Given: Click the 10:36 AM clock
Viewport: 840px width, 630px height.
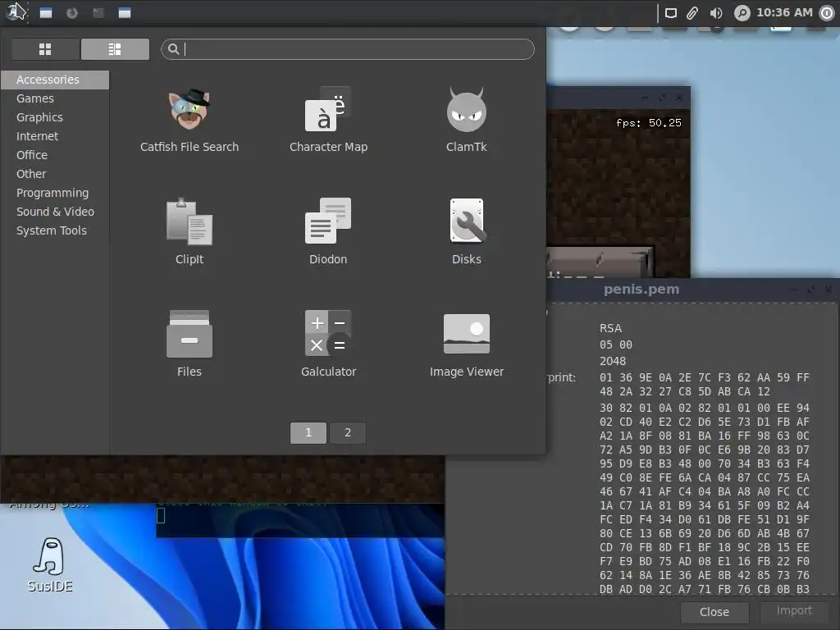Looking at the screenshot, I should pos(784,12).
